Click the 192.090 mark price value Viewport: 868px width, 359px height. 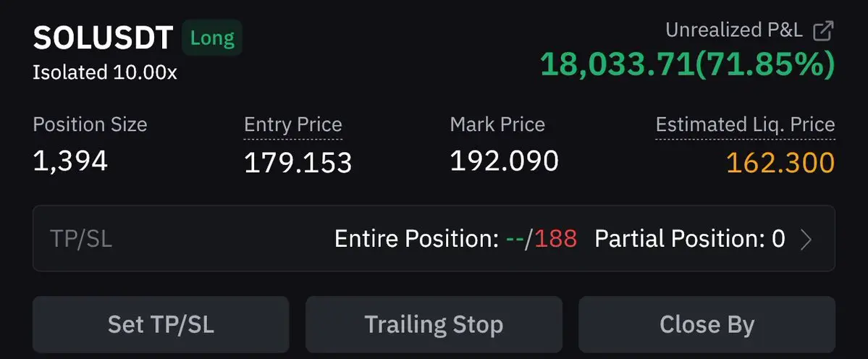click(x=505, y=161)
